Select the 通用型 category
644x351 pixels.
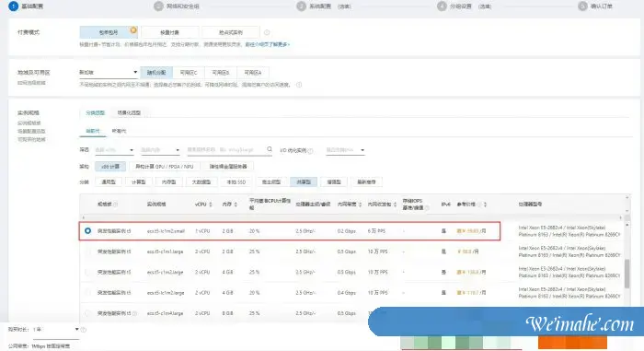click(x=109, y=181)
